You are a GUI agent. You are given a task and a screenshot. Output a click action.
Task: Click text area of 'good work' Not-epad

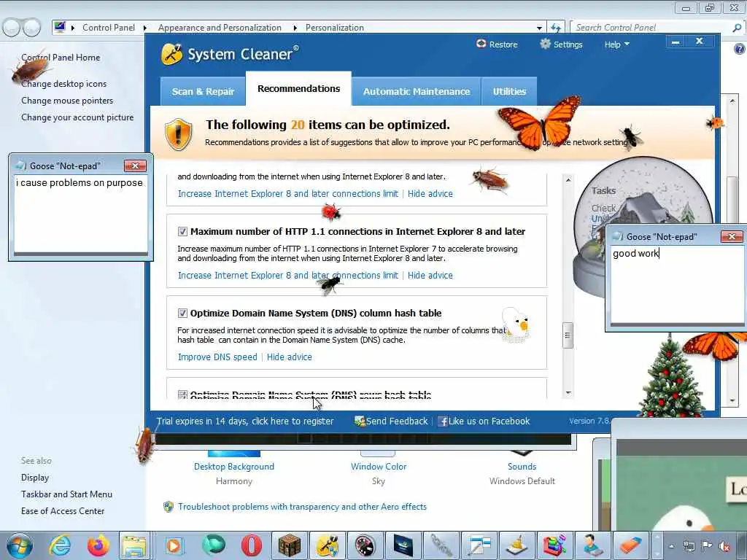click(x=677, y=284)
